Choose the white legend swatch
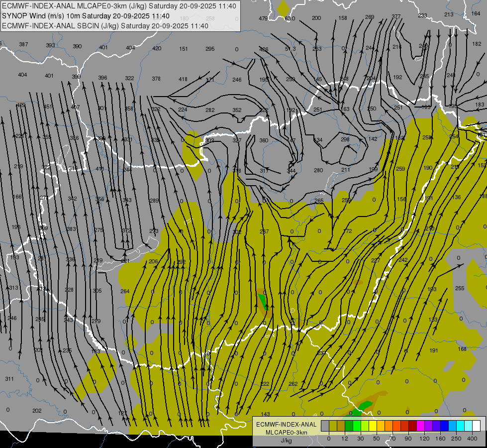The width and height of the screenshot is (487, 448). pos(477,426)
